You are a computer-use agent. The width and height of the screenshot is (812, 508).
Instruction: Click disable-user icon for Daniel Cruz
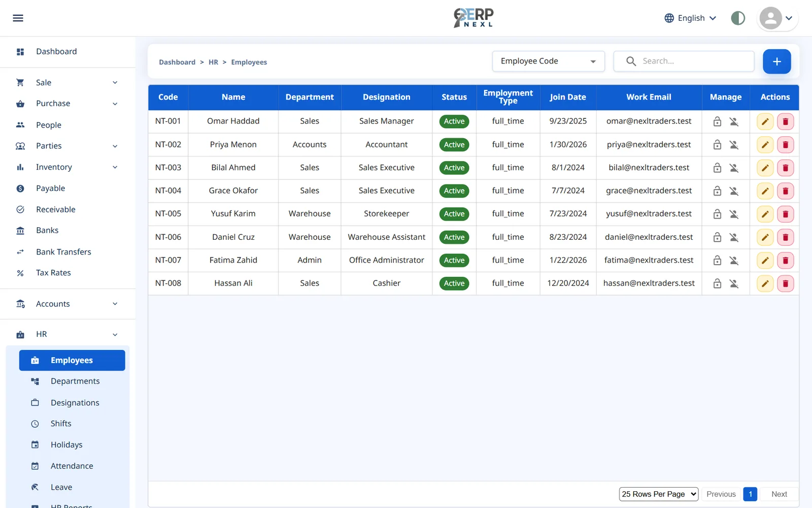tap(734, 237)
